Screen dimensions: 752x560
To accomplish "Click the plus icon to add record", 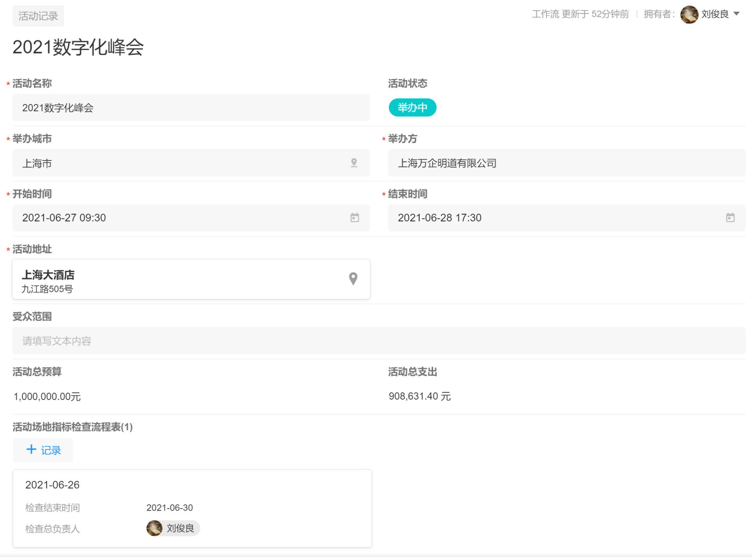I will point(31,449).
